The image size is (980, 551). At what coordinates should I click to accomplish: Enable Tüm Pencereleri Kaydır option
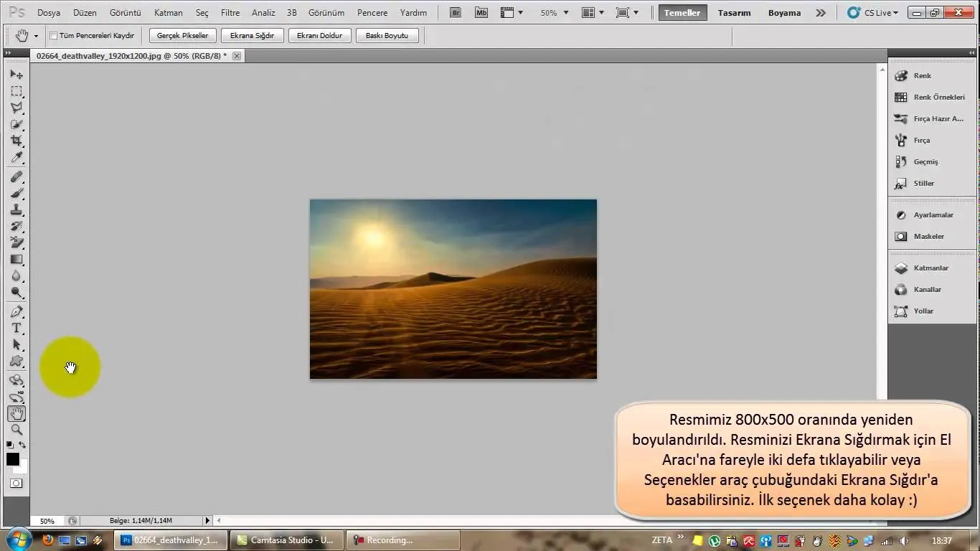[x=54, y=34]
